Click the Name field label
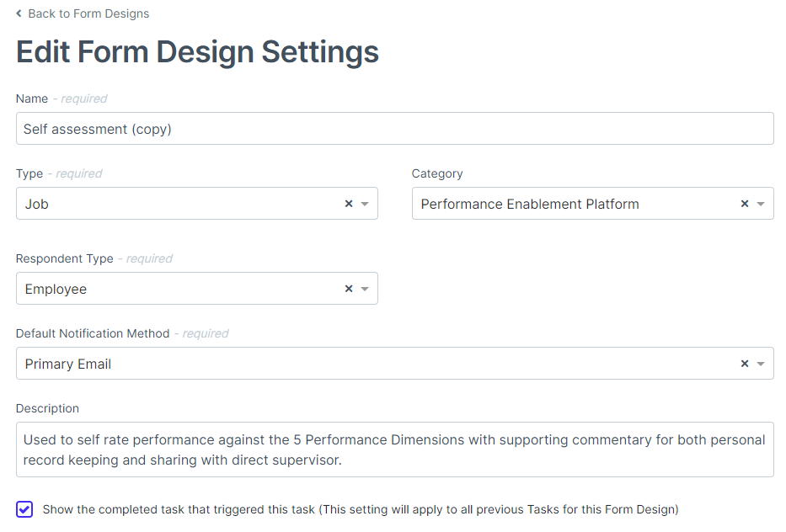 coord(32,98)
